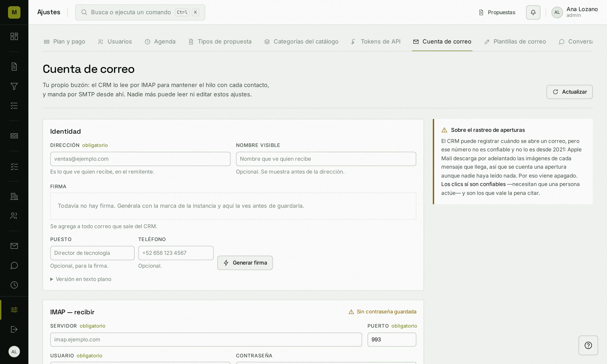The image size is (607, 364).
Task: Click the Puerto field showing 993
Action: (392, 339)
